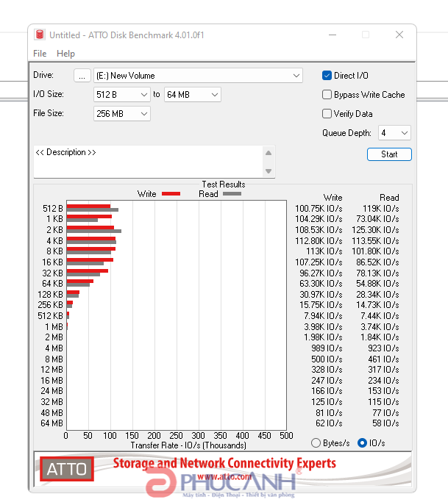The width and height of the screenshot is (448, 502).
Task: Click the Write column header in results
Action: coord(333,198)
